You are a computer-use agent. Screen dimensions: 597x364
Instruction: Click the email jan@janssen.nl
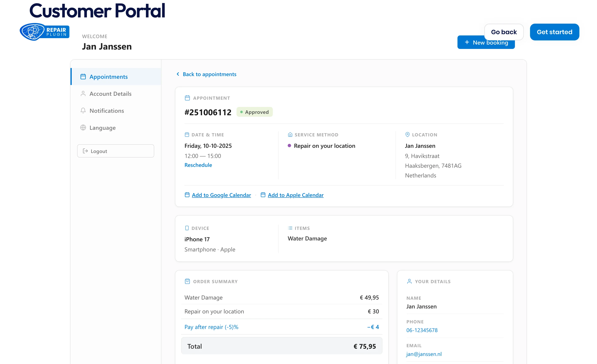424,354
